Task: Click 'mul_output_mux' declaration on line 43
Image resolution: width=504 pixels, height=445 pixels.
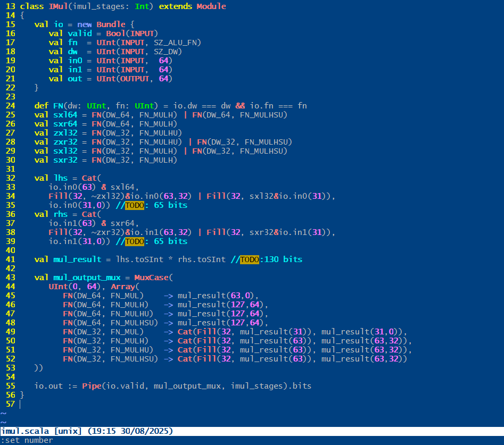Action: click(87, 278)
